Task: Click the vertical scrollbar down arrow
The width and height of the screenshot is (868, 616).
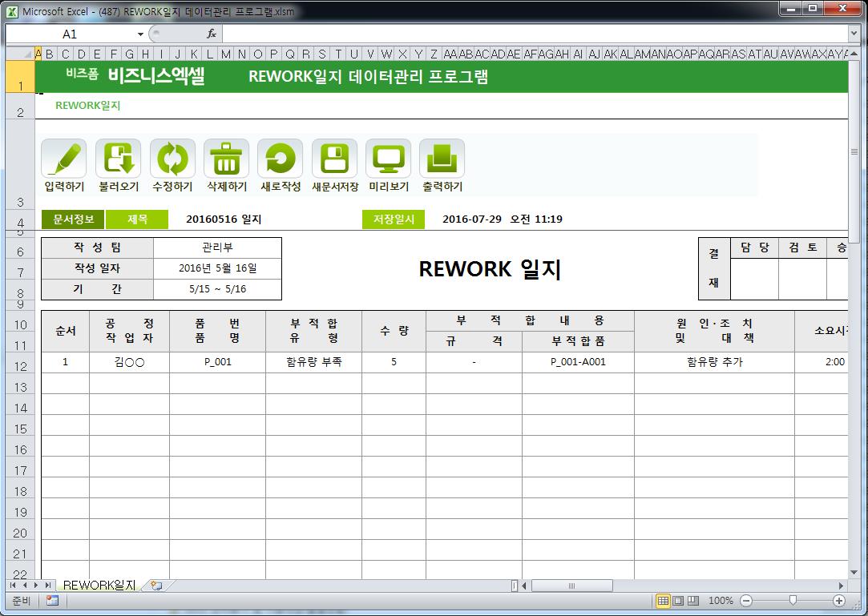Action: pyautogui.click(x=854, y=572)
